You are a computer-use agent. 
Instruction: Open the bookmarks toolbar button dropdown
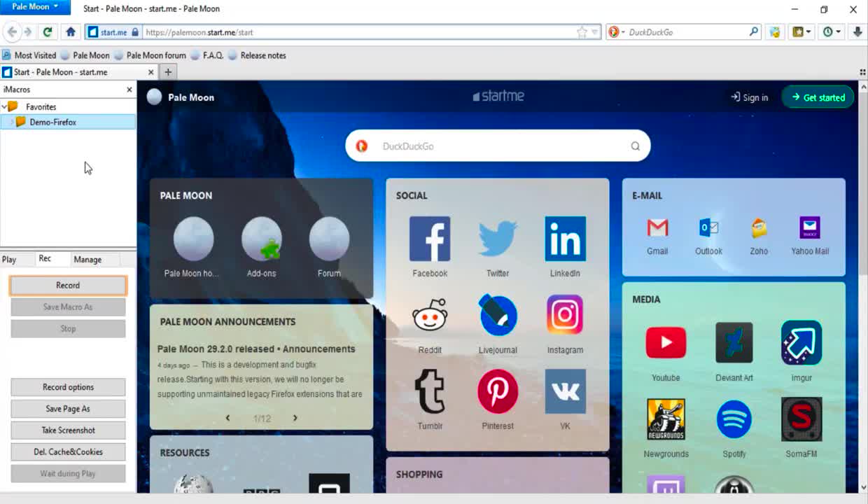[x=801, y=31]
